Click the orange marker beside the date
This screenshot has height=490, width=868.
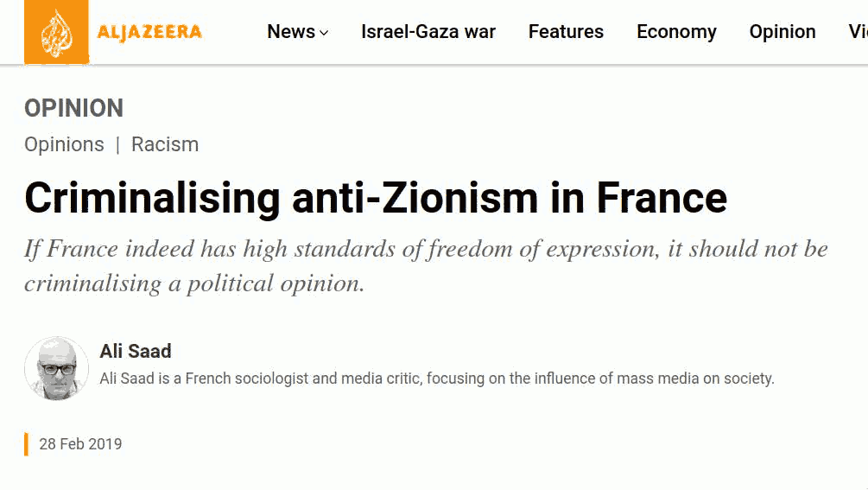click(26, 444)
